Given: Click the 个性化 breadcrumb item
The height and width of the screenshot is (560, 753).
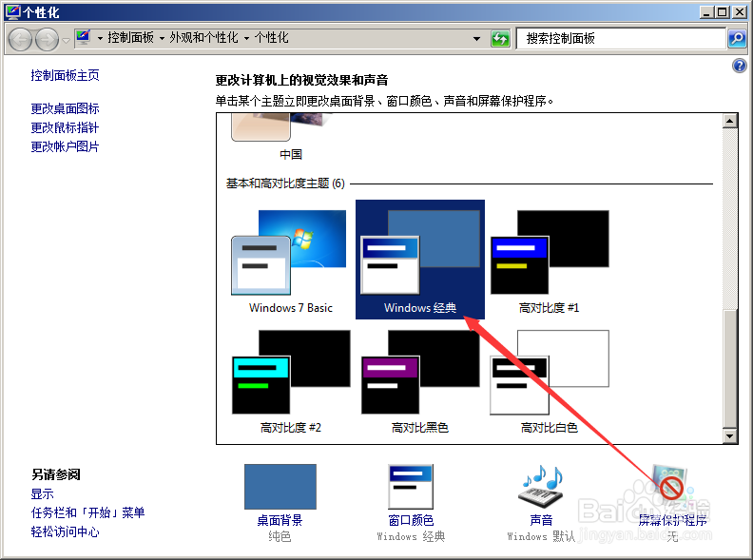Looking at the screenshot, I should (x=271, y=37).
